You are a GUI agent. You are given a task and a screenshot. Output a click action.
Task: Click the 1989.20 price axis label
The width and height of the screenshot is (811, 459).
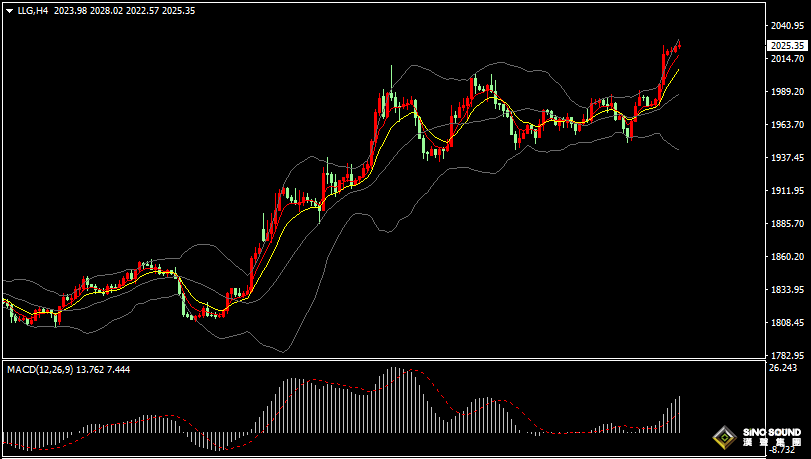tap(788, 92)
